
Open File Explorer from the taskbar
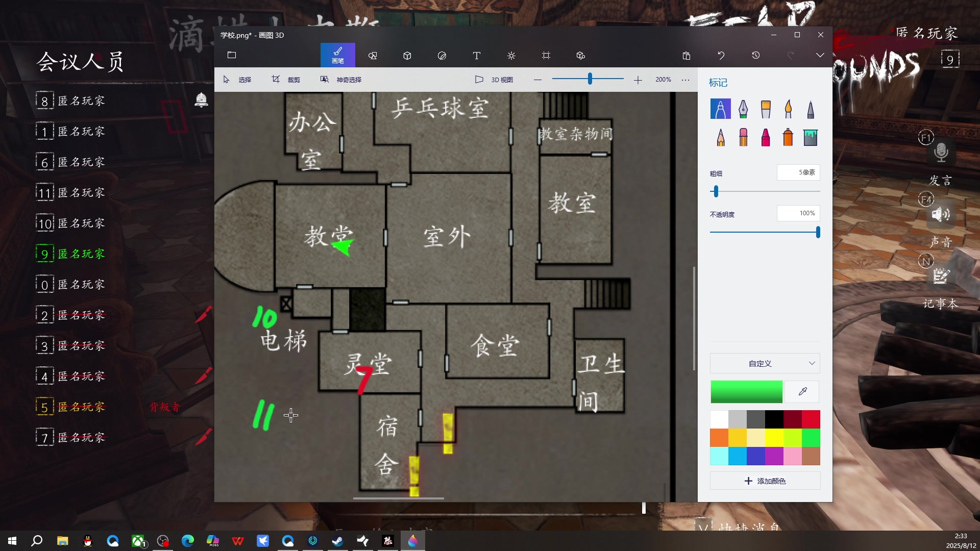pyautogui.click(x=62, y=541)
